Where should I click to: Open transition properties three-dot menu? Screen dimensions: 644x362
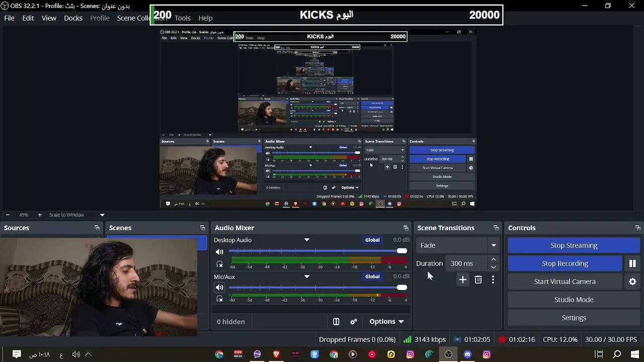(x=493, y=280)
